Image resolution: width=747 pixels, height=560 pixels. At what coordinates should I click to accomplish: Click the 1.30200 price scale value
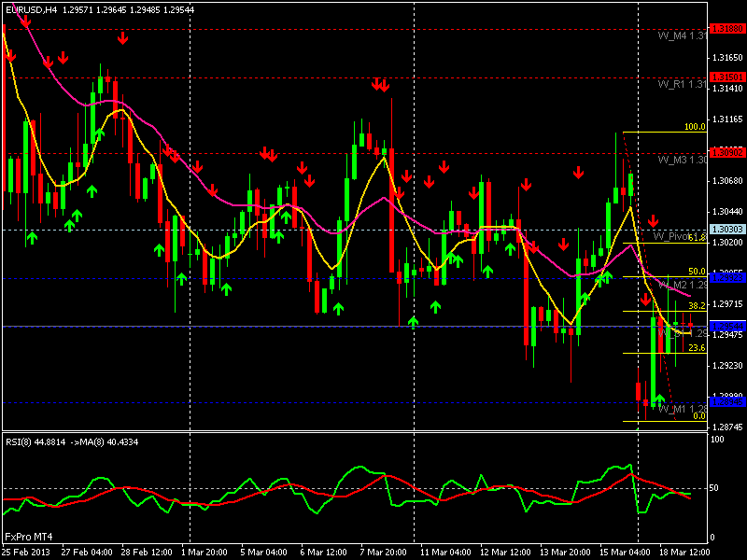point(727,243)
